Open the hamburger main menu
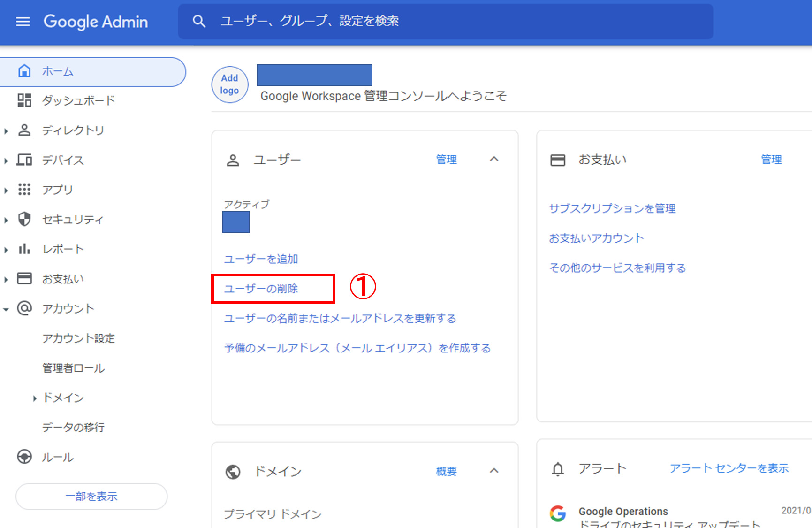This screenshot has width=812, height=528. [23, 22]
